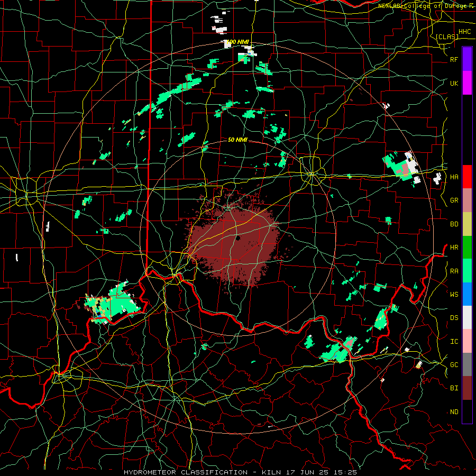Click the BD yellow legend swatch
The height and width of the screenshot is (476, 476).
(467, 224)
